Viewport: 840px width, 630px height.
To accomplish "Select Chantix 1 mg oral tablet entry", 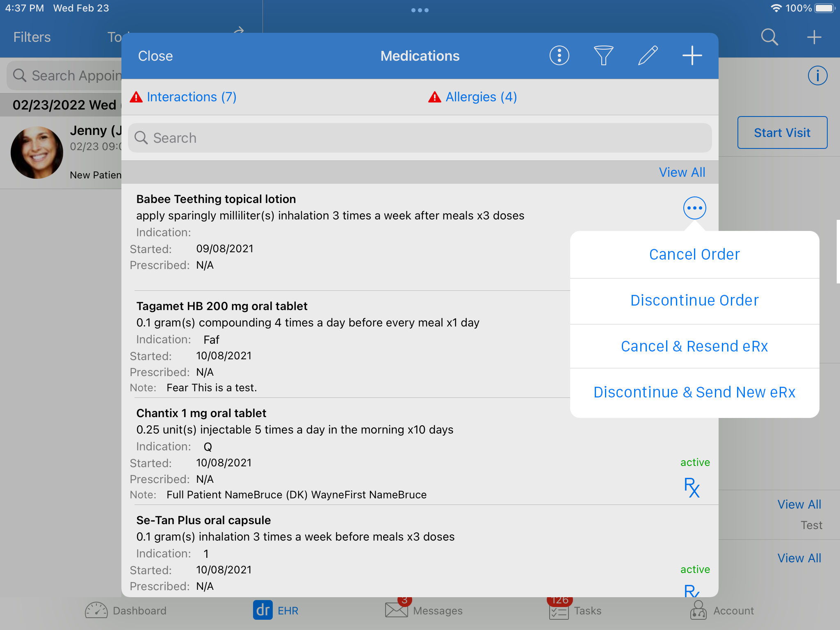I will (201, 413).
